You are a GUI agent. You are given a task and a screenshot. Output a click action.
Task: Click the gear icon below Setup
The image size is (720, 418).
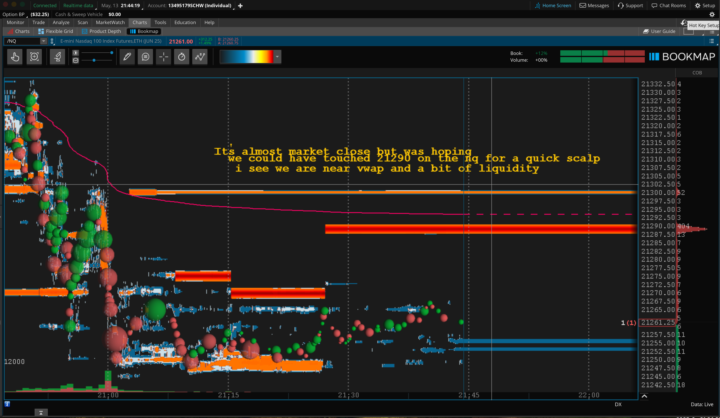712,14
